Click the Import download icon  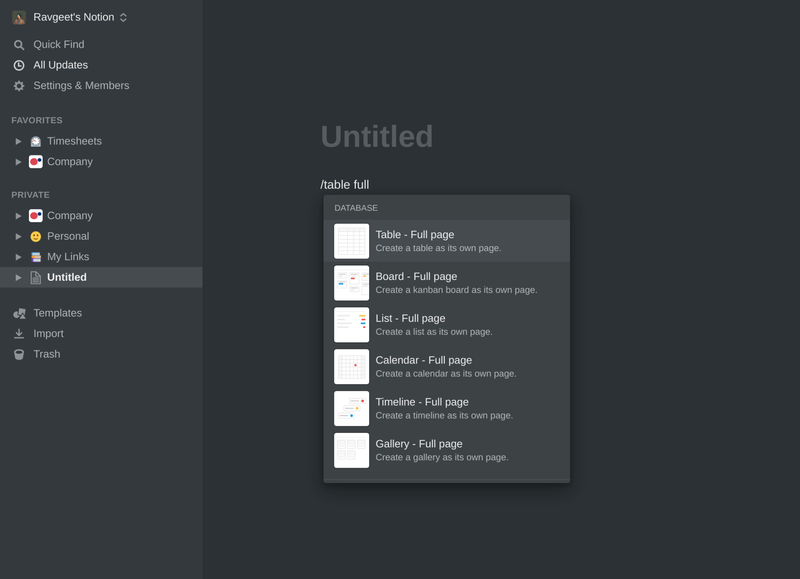click(x=17, y=333)
